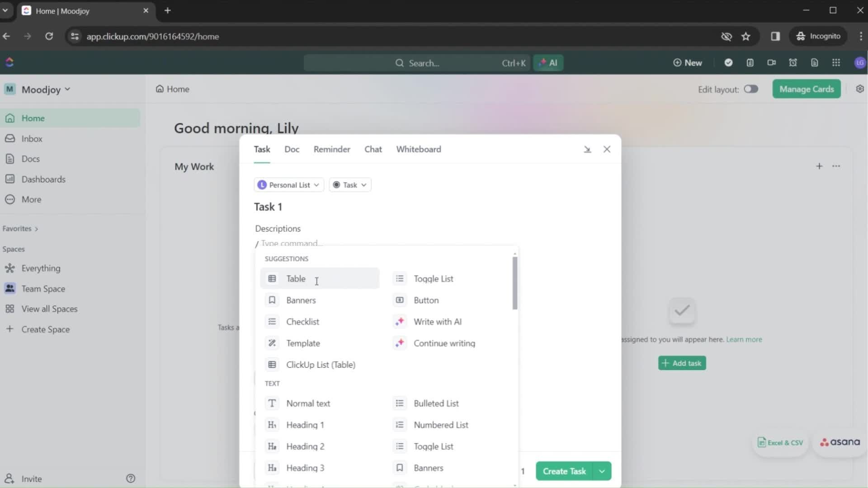The height and width of the screenshot is (488, 868).
Task: Select ClickUp List Table option
Action: point(321,365)
